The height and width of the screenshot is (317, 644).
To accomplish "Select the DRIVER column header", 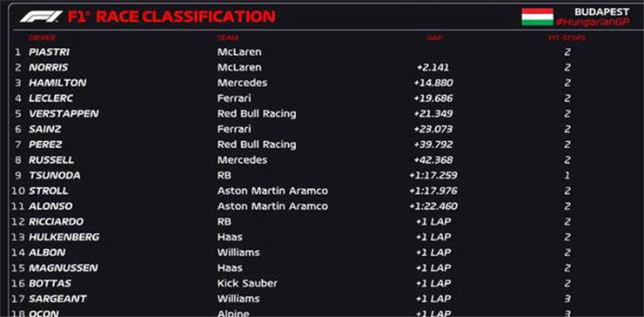I will click(42, 37).
